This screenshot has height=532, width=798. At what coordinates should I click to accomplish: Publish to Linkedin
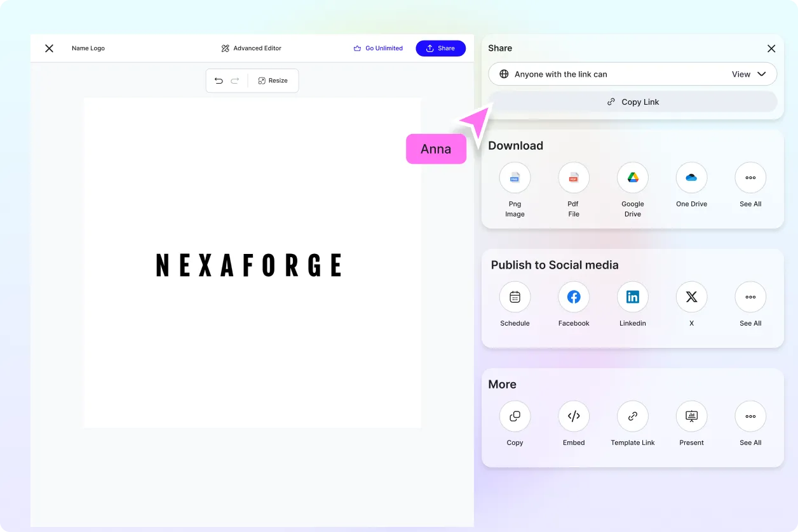tap(633, 297)
